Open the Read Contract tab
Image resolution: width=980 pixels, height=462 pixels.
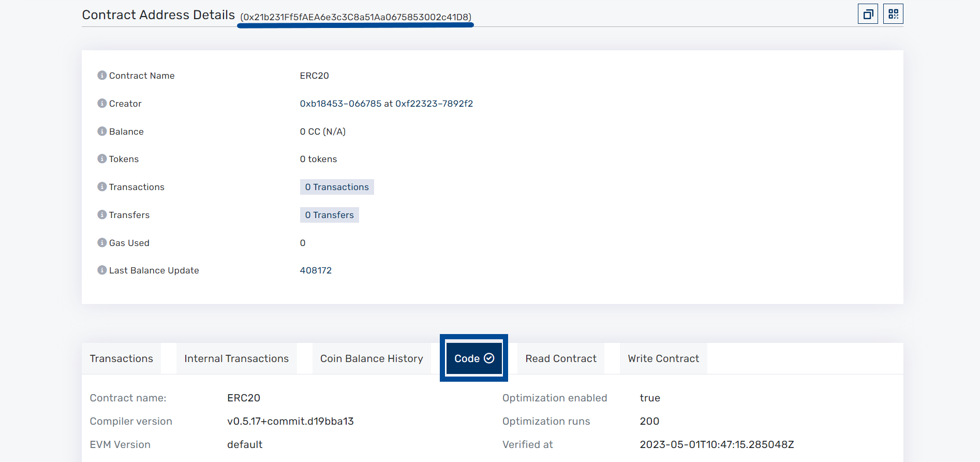pyautogui.click(x=561, y=358)
